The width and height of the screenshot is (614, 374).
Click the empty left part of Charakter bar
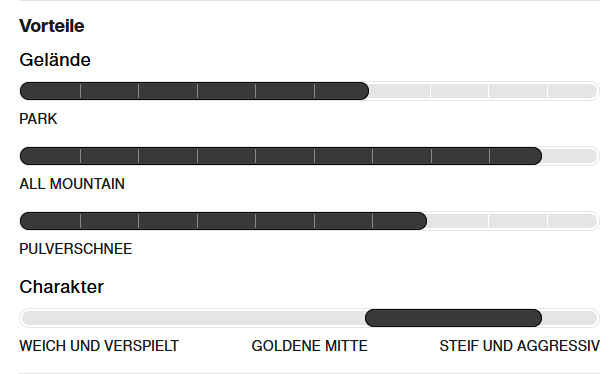point(192,318)
